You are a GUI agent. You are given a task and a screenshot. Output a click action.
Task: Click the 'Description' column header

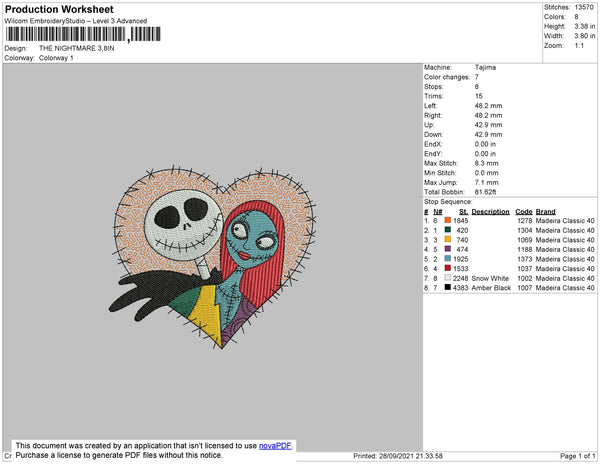[x=490, y=212]
